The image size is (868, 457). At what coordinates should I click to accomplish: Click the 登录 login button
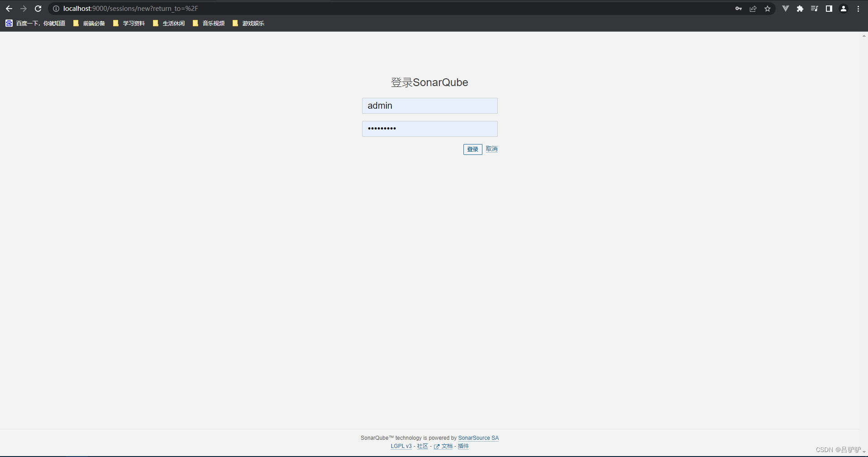pyautogui.click(x=472, y=149)
